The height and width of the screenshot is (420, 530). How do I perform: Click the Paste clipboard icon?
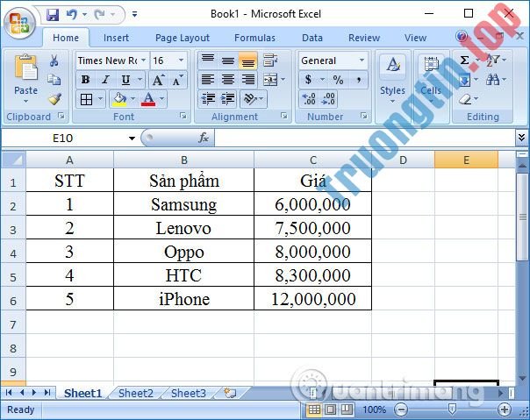click(x=26, y=68)
